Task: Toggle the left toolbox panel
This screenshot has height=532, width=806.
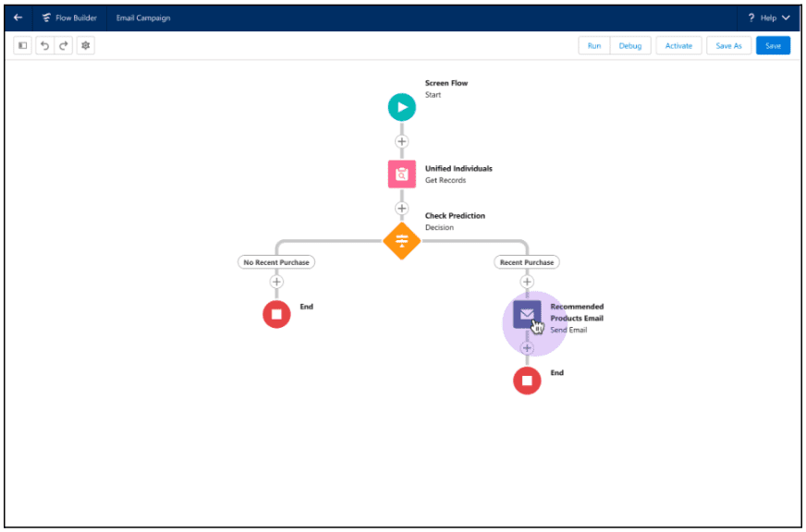Action: 23,45
